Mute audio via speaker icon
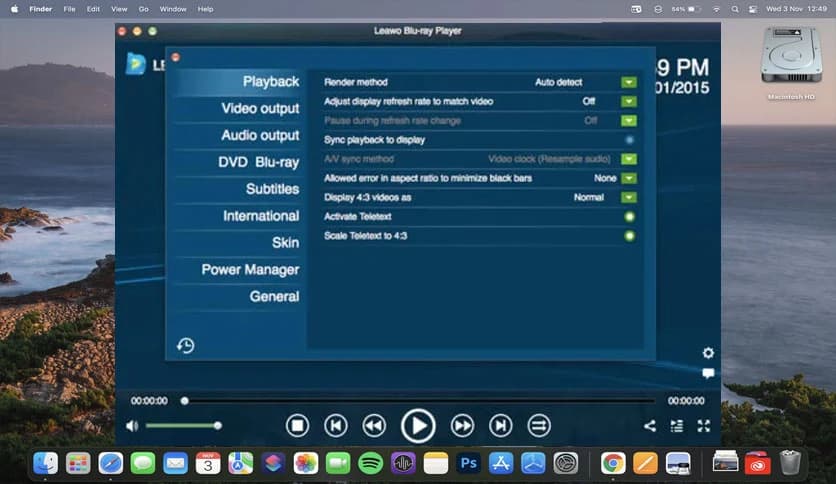The image size is (836, 484). click(x=132, y=426)
